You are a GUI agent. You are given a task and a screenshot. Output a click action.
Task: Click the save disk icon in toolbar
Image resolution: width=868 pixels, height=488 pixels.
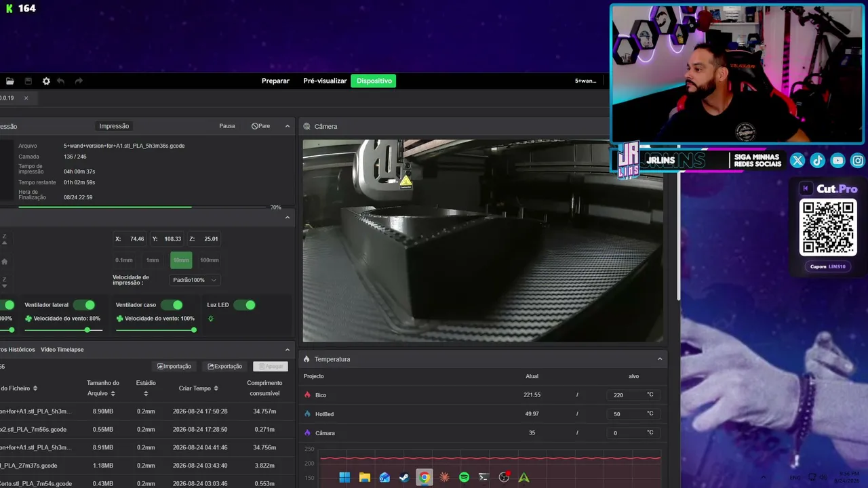pyautogui.click(x=28, y=81)
